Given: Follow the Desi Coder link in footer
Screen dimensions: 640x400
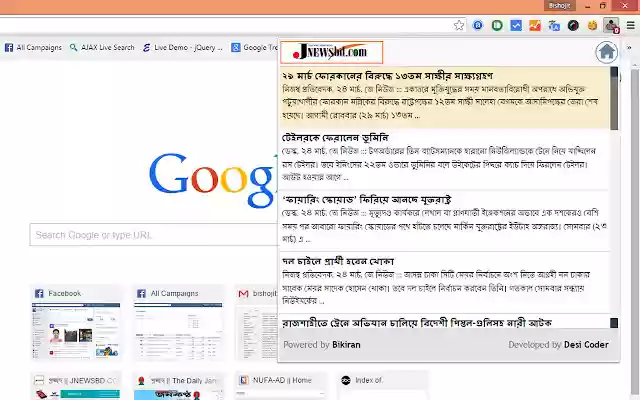Looking at the screenshot, I should coord(586,345).
